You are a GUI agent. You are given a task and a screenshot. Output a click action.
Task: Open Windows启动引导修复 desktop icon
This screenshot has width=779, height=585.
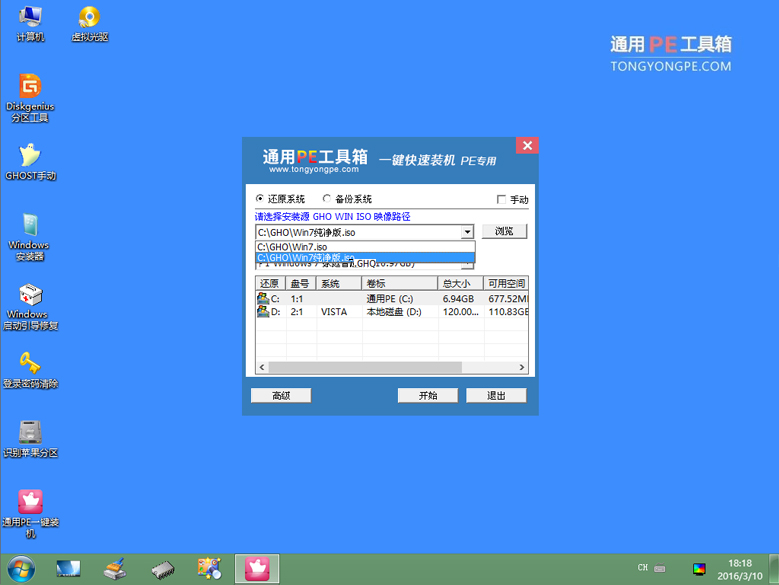click(x=30, y=297)
